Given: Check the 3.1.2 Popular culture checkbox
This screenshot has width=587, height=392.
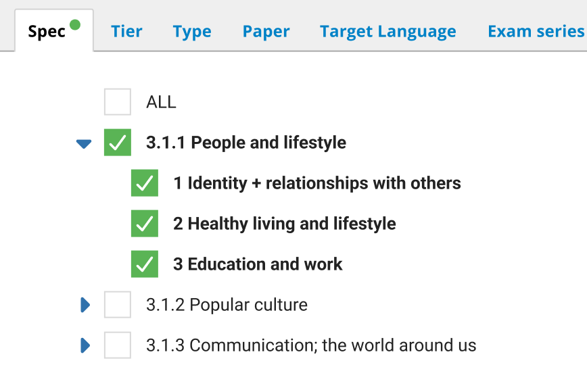Looking at the screenshot, I should coord(117,305).
